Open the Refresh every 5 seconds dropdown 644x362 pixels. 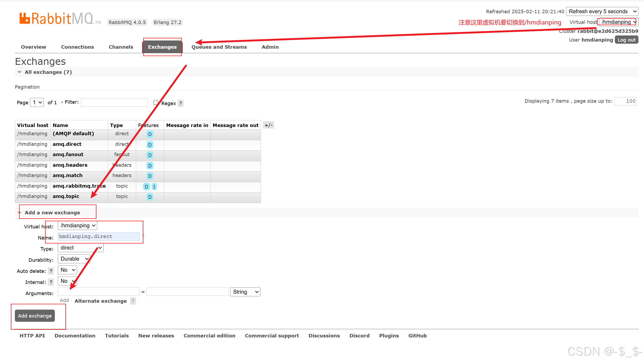[x=602, y=11]
